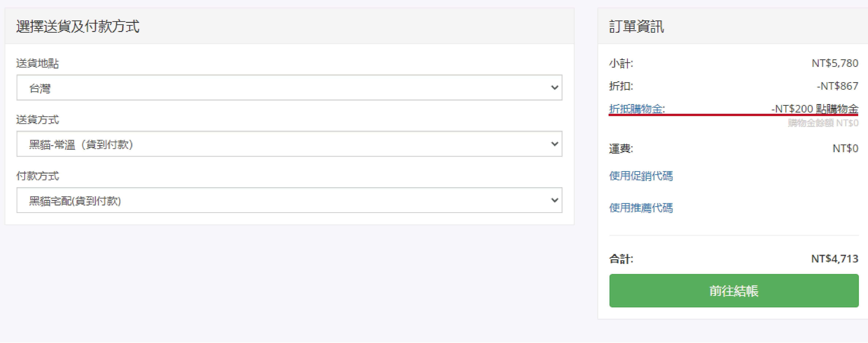Click the 購物金餘額 NT$0 balance text

coord(823,123)
